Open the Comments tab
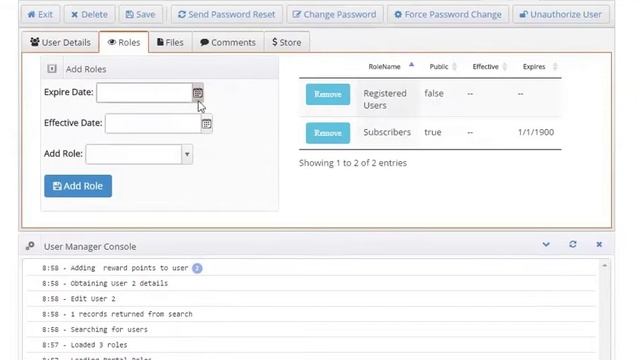The width and height of the screenshot is (640, 360). [x=228, y=42]
